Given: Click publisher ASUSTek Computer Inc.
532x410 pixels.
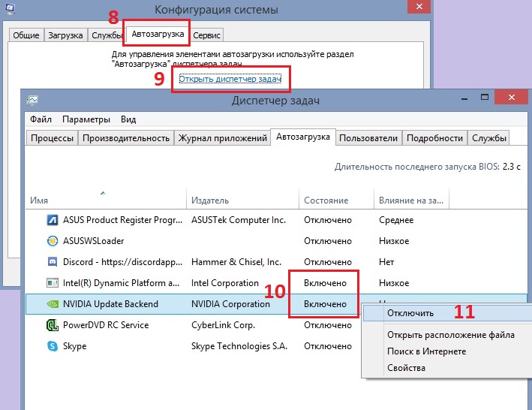Looking at the screenshot, I should point(239,220).
